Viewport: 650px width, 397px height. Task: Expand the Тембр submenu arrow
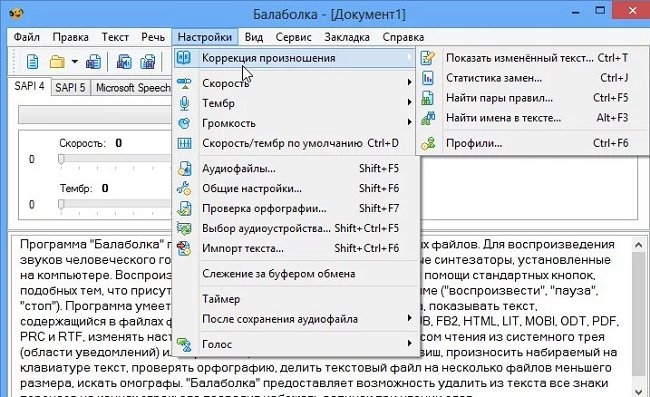(409, 102)
